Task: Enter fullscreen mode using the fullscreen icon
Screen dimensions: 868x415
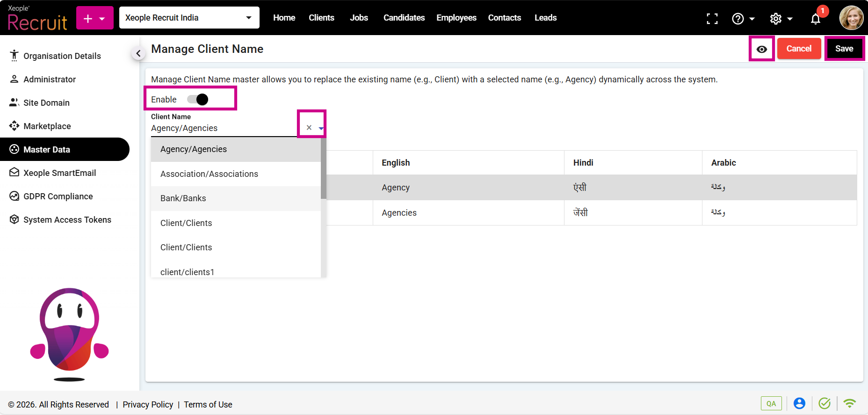Action: click(712, 19)
